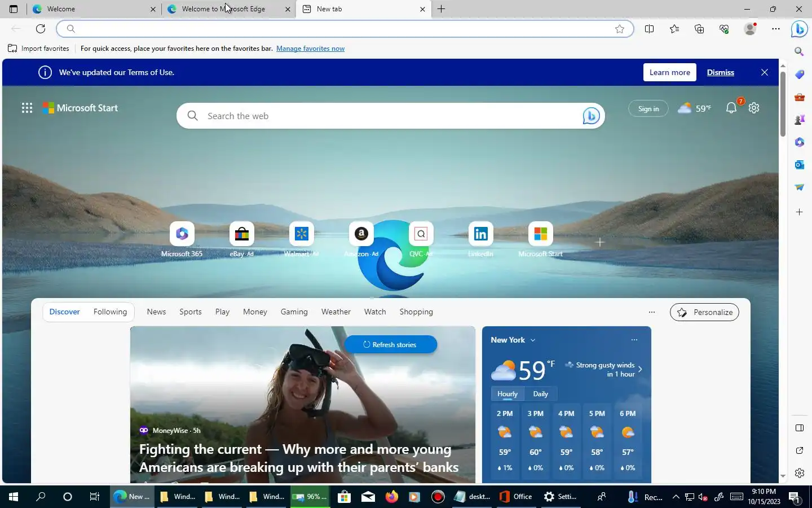Image resolution: width=812 pixels, height=508 pixels.
Task: Add a new sidebar app plus
Action: point(799,212)
